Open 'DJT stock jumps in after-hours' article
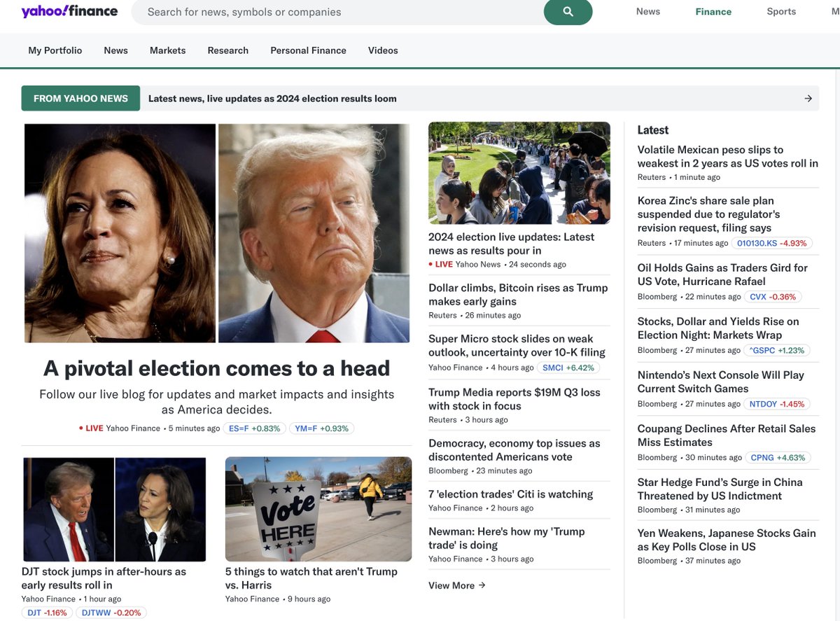 (x=104, y=578)
